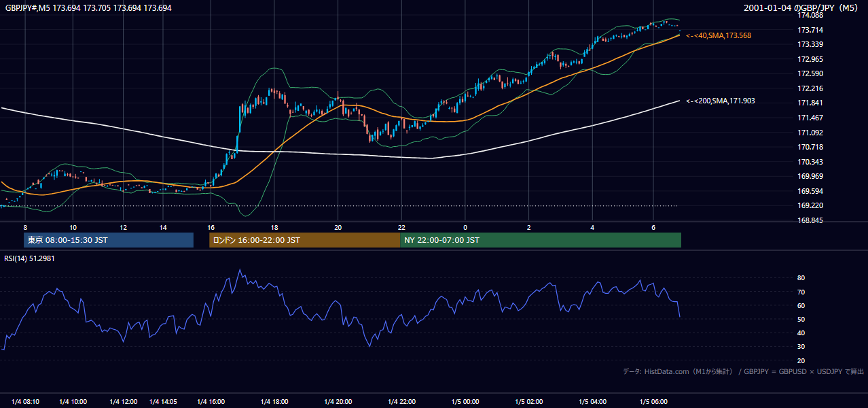
Task: Click the price axis value 171.467
Action: pyautogui.click(x=810, y=118)
